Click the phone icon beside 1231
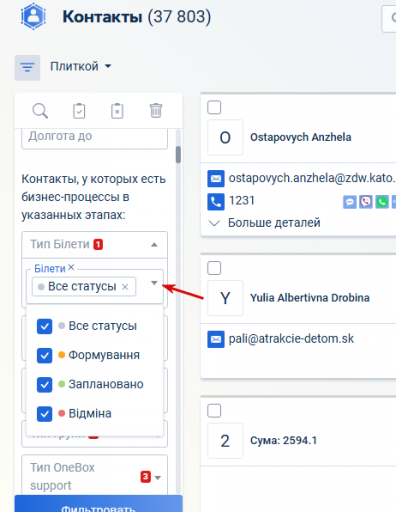Screen dimensions: 396x512 click(x=216, y=202)
